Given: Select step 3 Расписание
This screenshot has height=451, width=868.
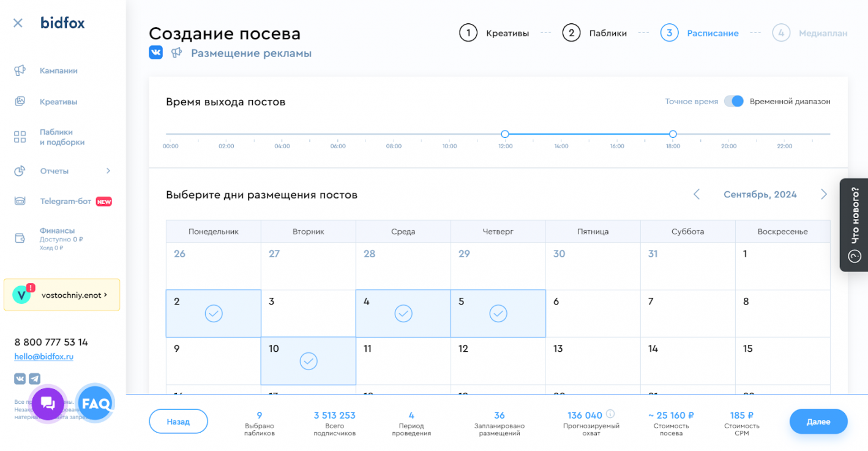Looking at the screenshot, I should (x=700, y=33).
